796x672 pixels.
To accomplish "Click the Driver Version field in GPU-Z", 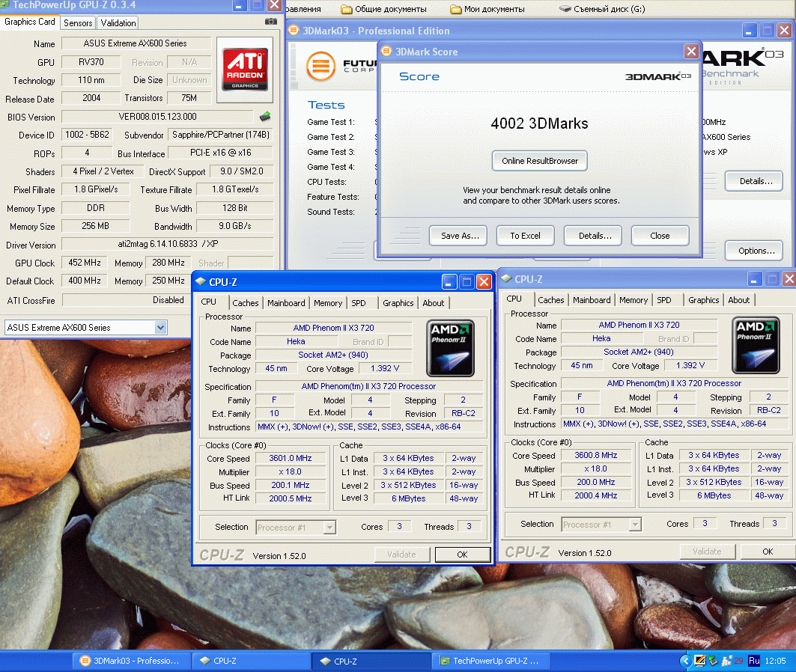I will (x=168, y=245).
